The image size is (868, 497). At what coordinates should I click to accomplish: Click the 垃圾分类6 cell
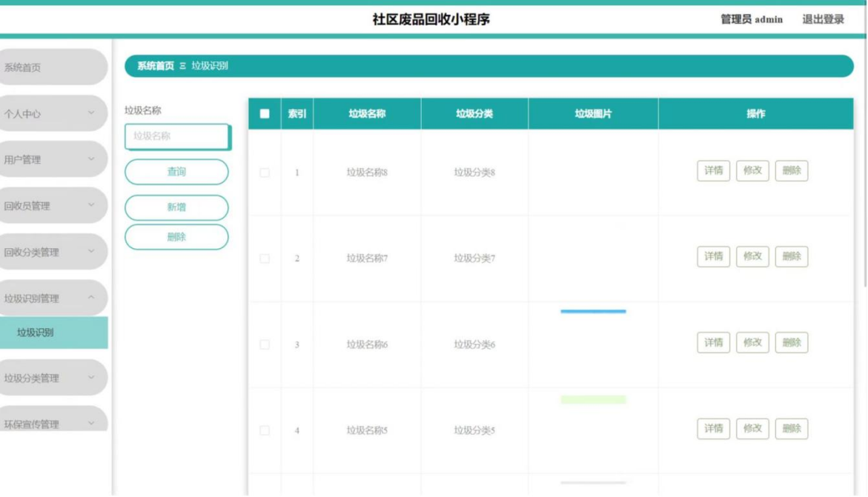click(x=474, y=344)
